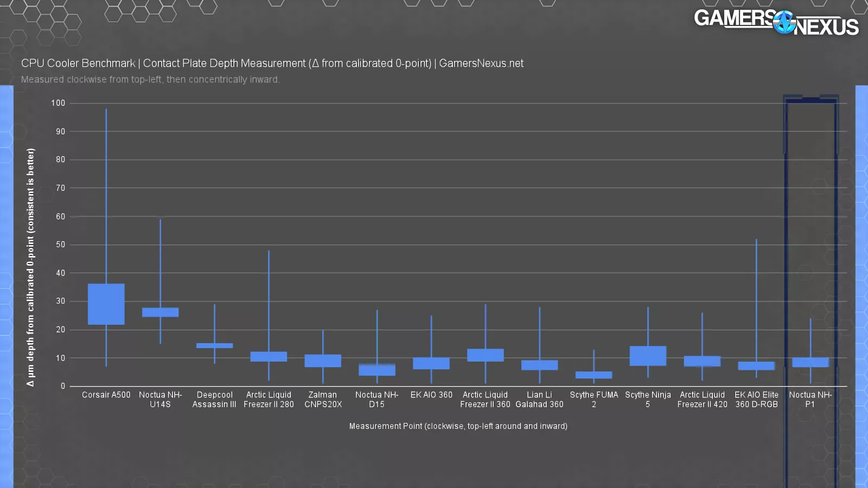868x488 pixels.
Task: Click the Scythe Ninja 5 box
Action: coord(648,356)
